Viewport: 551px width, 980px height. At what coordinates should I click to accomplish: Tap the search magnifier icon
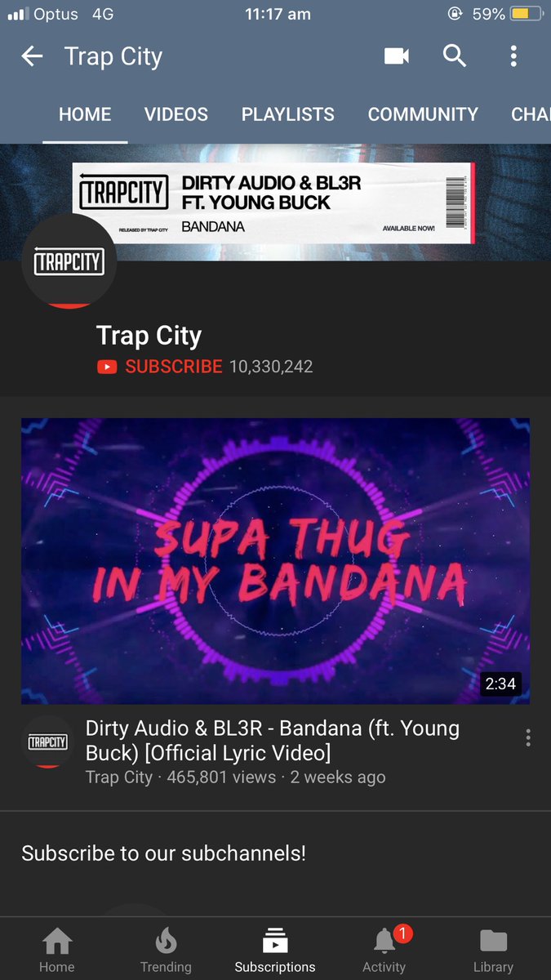(x=455, y=56)
